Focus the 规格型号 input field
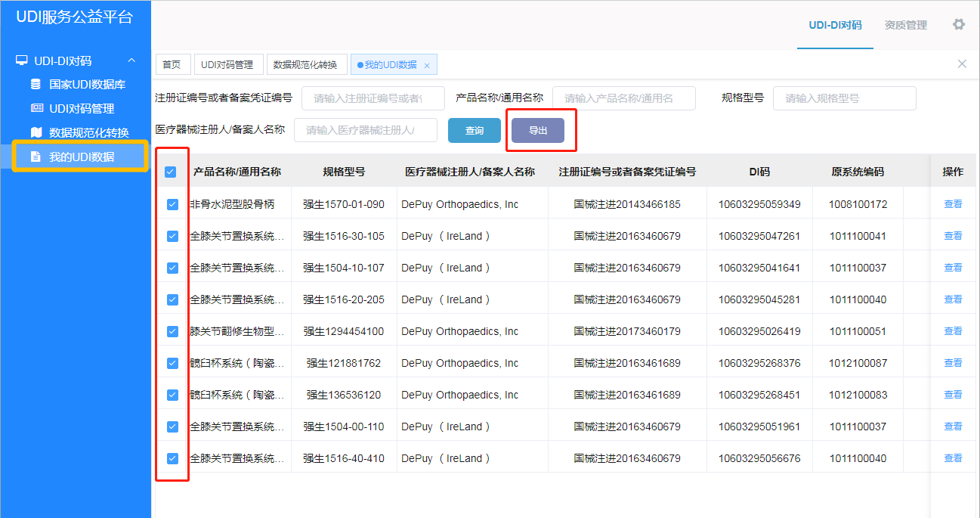Viewport: 980px width, 518px height. [x=844, y=98]
